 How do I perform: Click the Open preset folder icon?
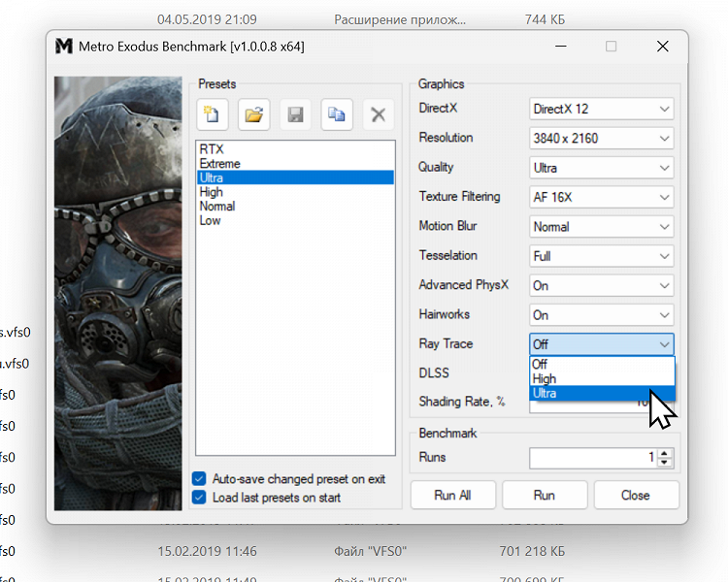pyautogui.click(x=253, y=115)
